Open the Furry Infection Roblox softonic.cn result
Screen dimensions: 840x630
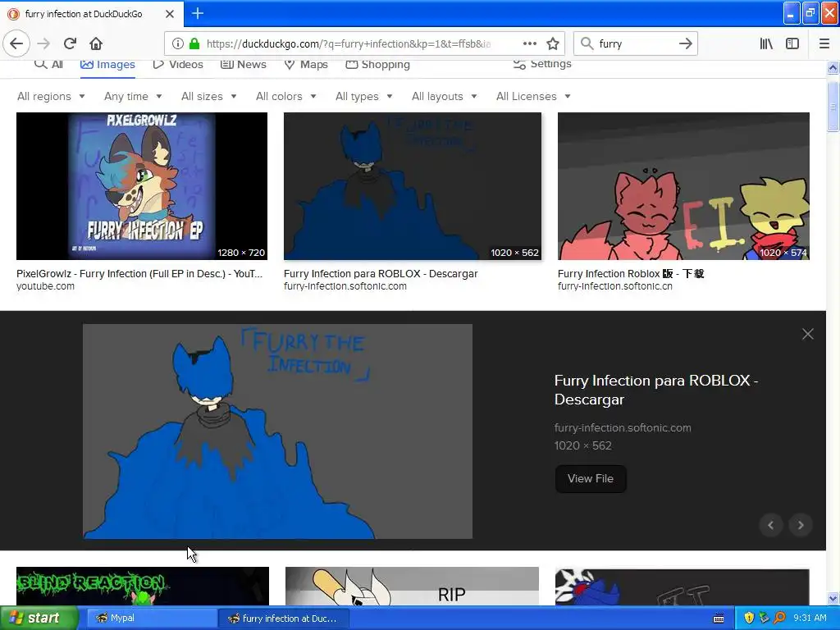coord(631,274)
